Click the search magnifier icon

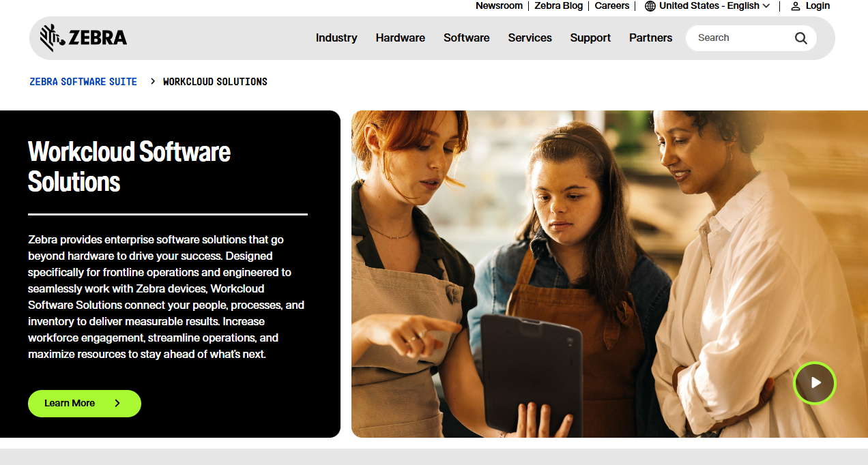click(801, 38)
